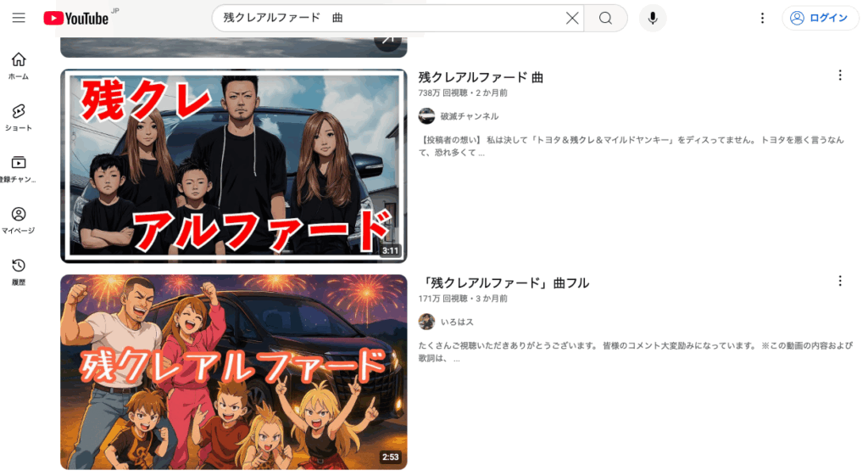868x476 pixels.
Task: Open ショート in the sidebar
Action: [x=19, y=117]
